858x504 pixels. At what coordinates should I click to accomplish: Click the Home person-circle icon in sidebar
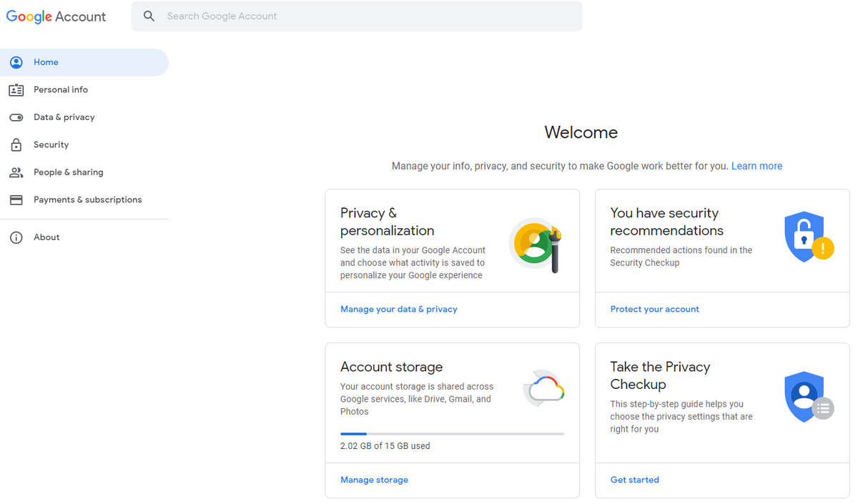tap(16, 62)
